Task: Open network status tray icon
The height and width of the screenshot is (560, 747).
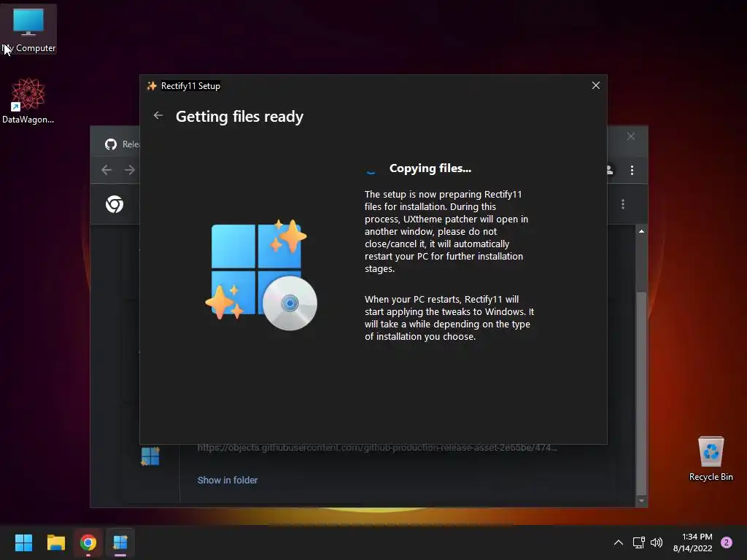Action: (x=638, y=542)
